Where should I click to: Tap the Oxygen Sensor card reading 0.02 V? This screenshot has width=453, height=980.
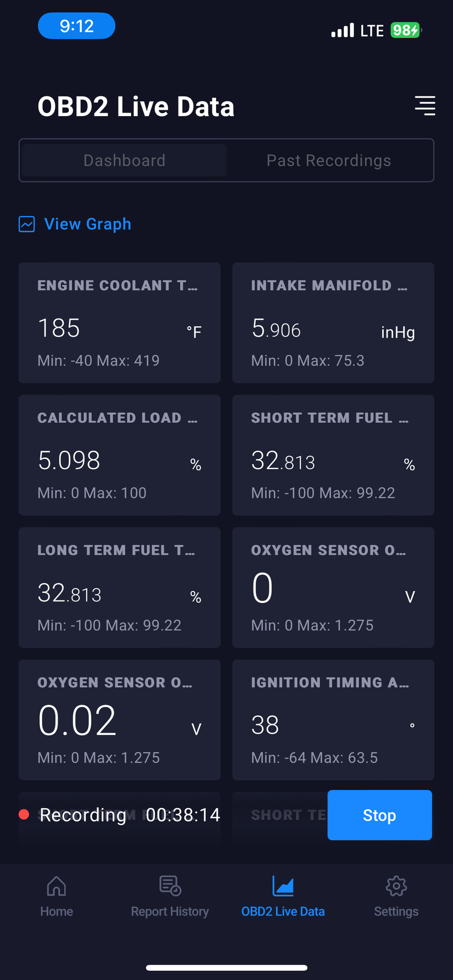[119, 720]
